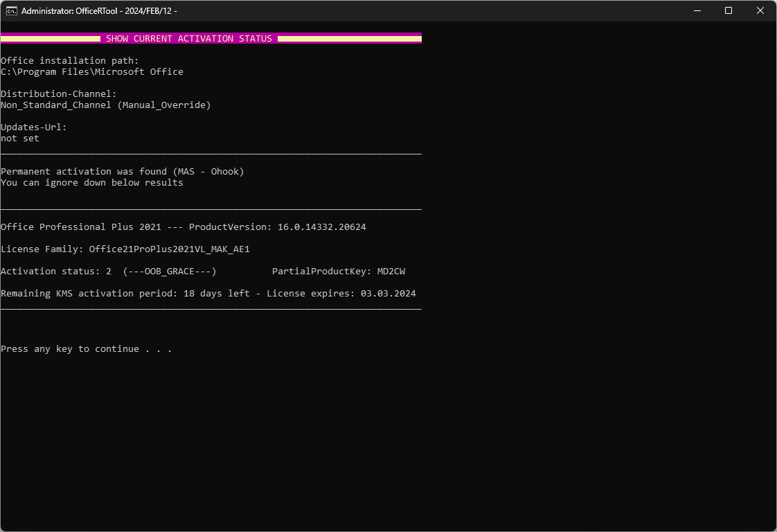Click 'Office Professional Plus 2021' text
This screenshot has height=532, width=777.
(81, 227)
